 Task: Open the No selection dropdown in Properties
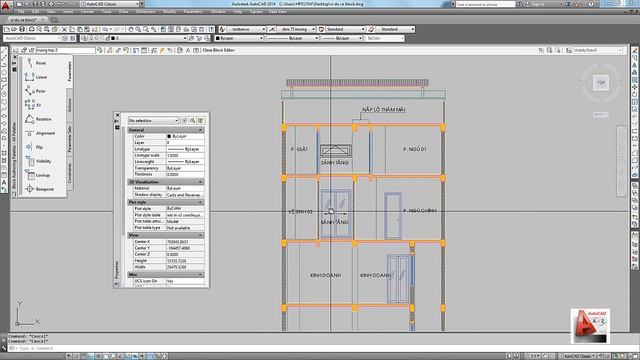pos(153,121)
